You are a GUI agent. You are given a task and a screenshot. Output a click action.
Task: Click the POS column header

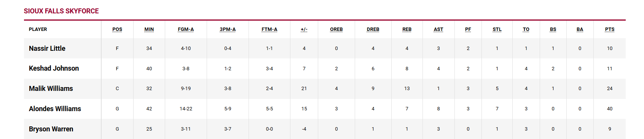coord(117,29)
